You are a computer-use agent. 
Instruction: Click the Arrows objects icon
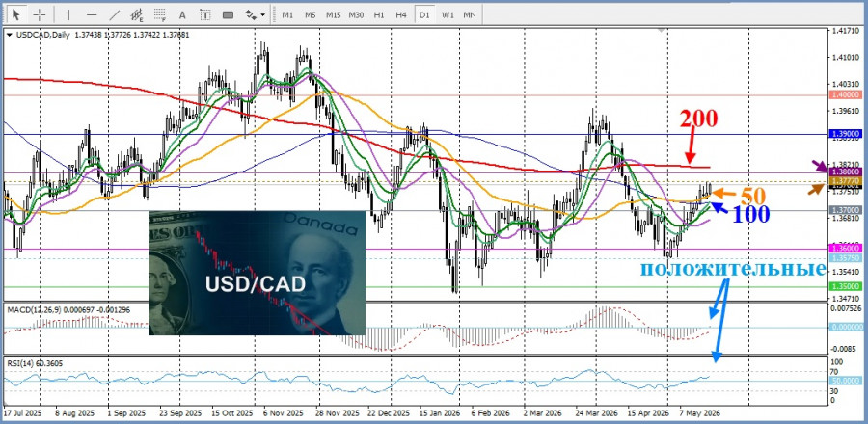click(251, 14)
